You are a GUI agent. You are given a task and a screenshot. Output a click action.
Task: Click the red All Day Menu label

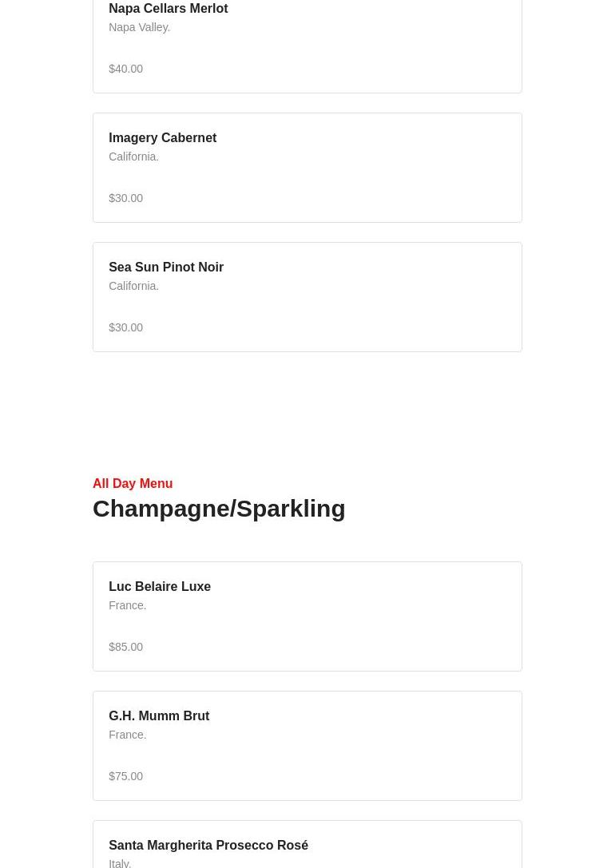click(133, 484)
